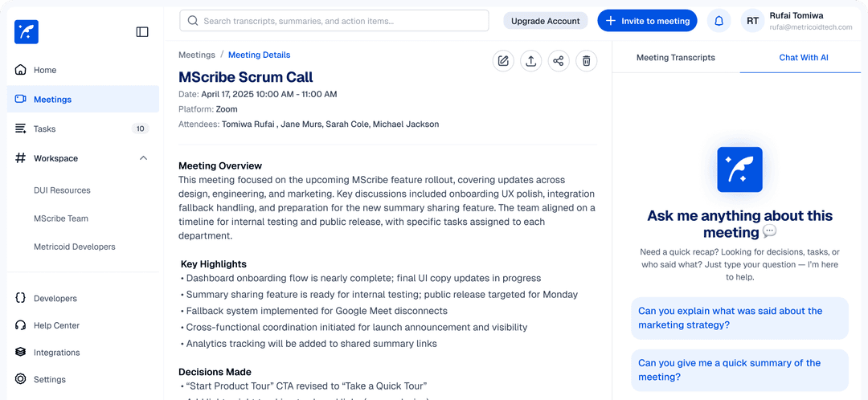The image size is (868, 400).
Task: Delete the meeting with trash icon
Action: tap(587, 61)
